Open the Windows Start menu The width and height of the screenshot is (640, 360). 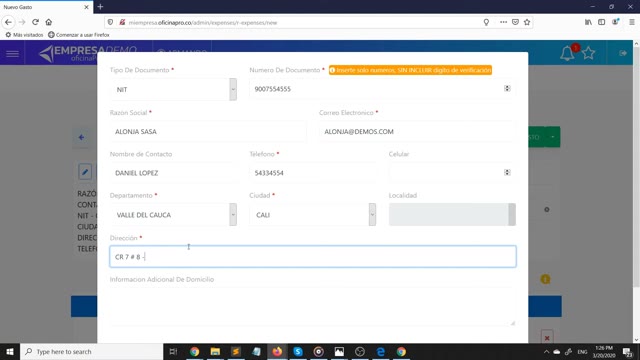[x=10, y=351]
